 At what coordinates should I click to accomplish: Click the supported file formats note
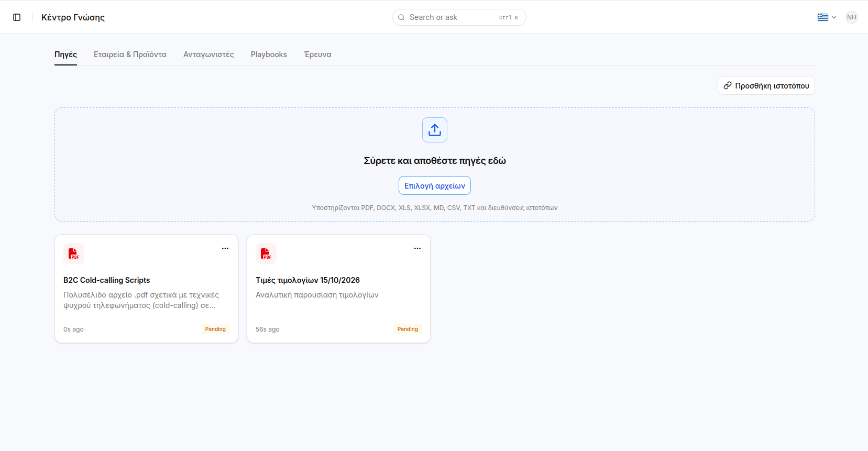point(435,208)
